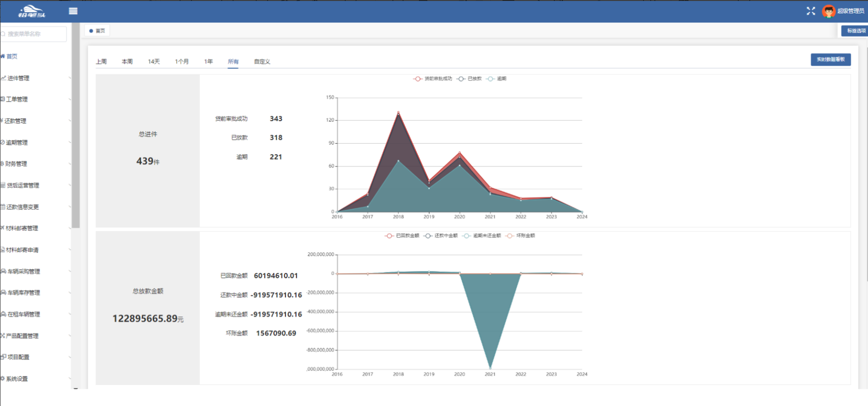The width and height of the screenshot is (868, 406).
Task: Toggle the 贷前审批成功 series in the legend
Action: click(x=432, y=79)
